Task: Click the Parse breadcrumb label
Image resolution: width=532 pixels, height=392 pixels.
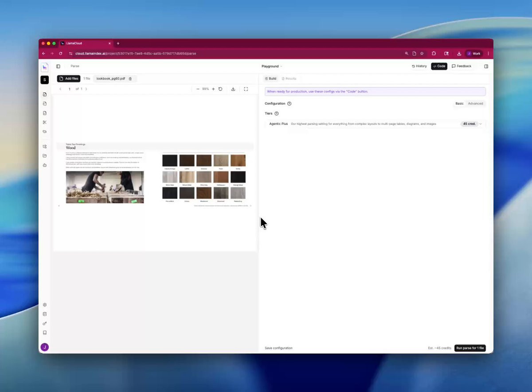Action: point(75,66)
